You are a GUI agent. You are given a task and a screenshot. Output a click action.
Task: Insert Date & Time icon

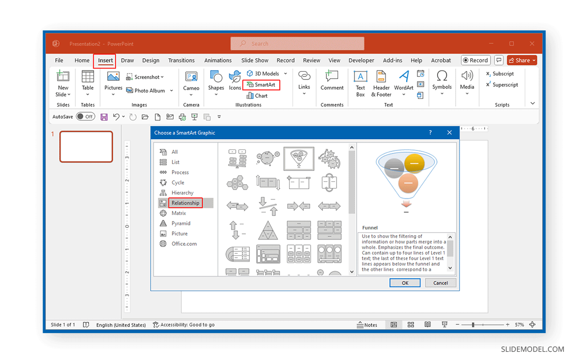[x=420, y=73]
